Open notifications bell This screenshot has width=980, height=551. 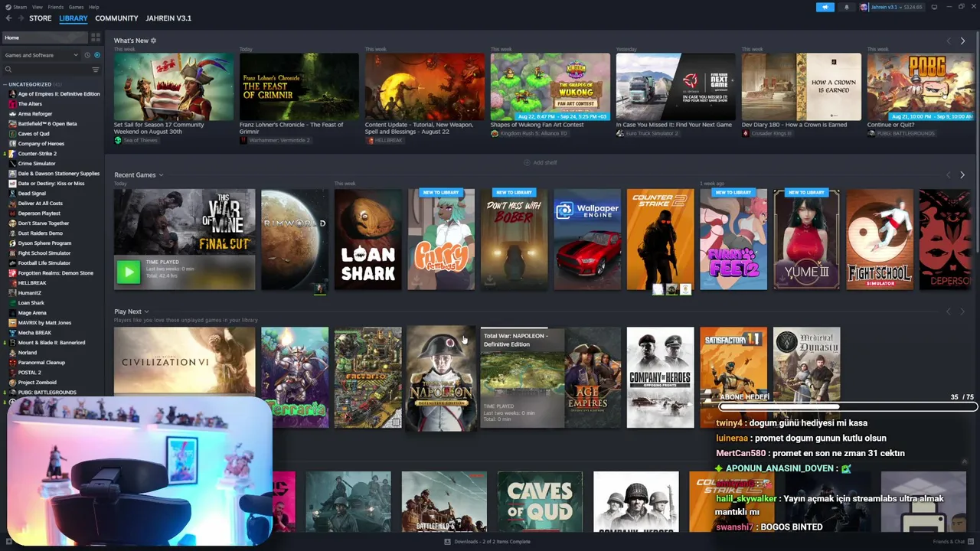[846, 7]
